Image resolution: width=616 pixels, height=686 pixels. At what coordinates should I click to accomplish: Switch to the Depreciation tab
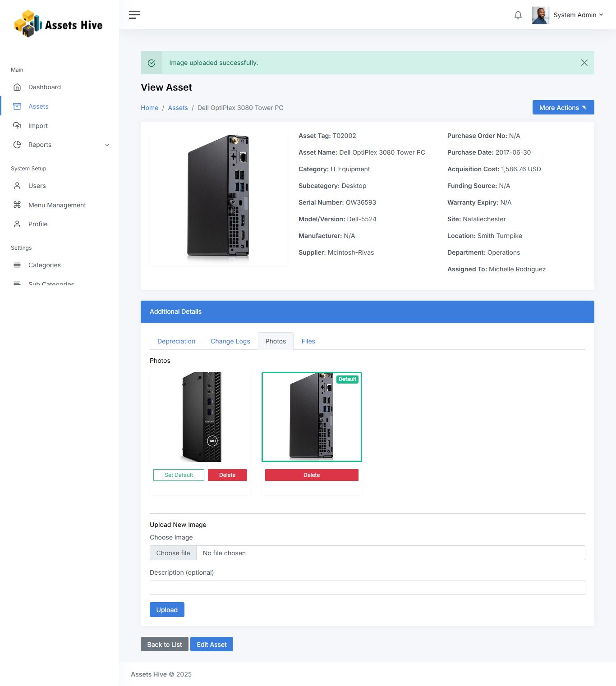(x=176, y=341)
